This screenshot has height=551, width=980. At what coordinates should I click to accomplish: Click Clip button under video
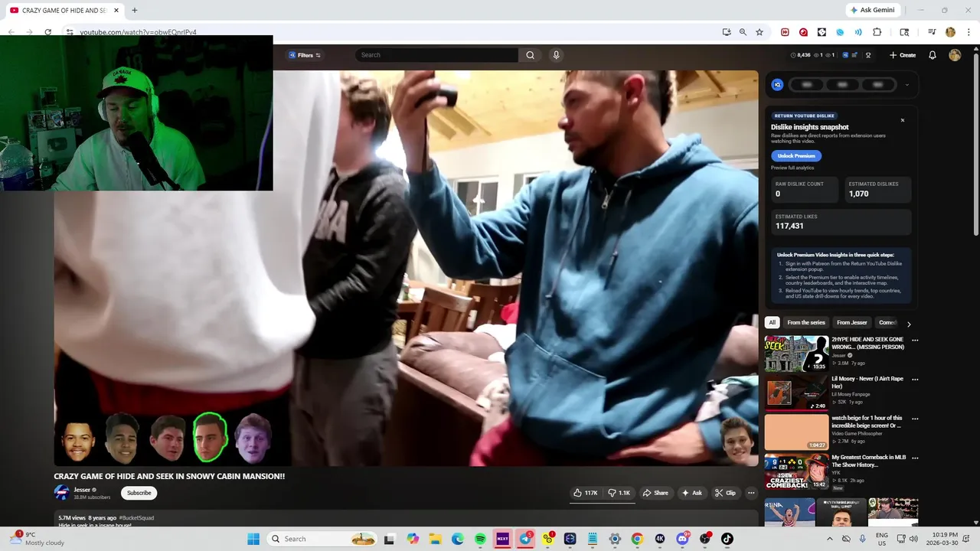coord(725,493)
